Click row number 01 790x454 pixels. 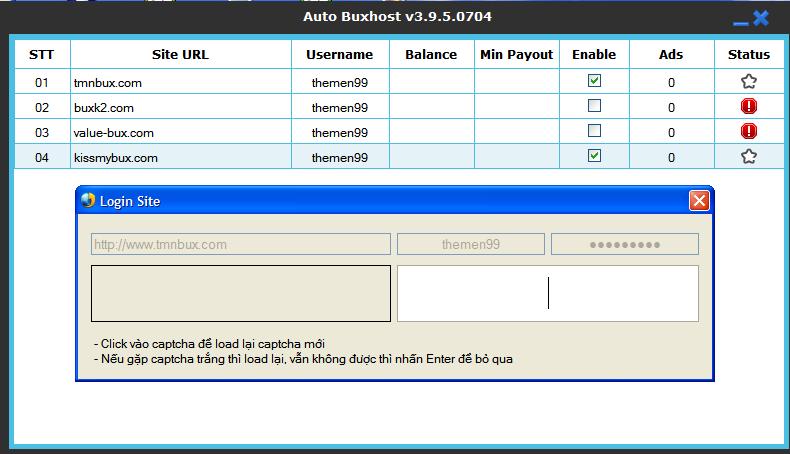42,82
